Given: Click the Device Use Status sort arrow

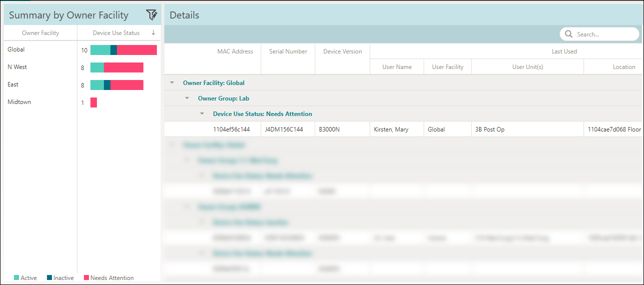Looking at the screenshot, I should [x=153, y=33].
